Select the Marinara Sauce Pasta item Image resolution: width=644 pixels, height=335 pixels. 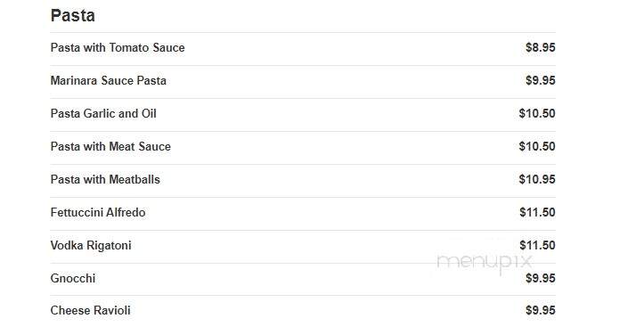109,80
